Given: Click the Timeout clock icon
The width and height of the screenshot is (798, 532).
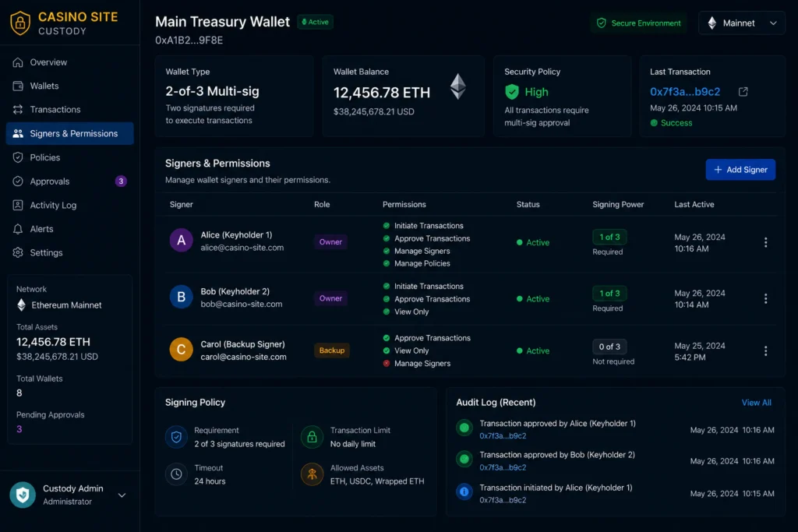Looking at the screenshot, I should pyautogui.click(x=176, y=474).
